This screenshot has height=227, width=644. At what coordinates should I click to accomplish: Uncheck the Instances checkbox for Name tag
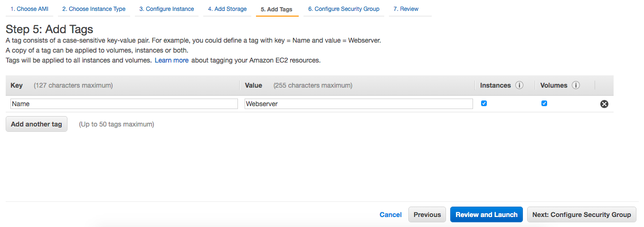484,103
